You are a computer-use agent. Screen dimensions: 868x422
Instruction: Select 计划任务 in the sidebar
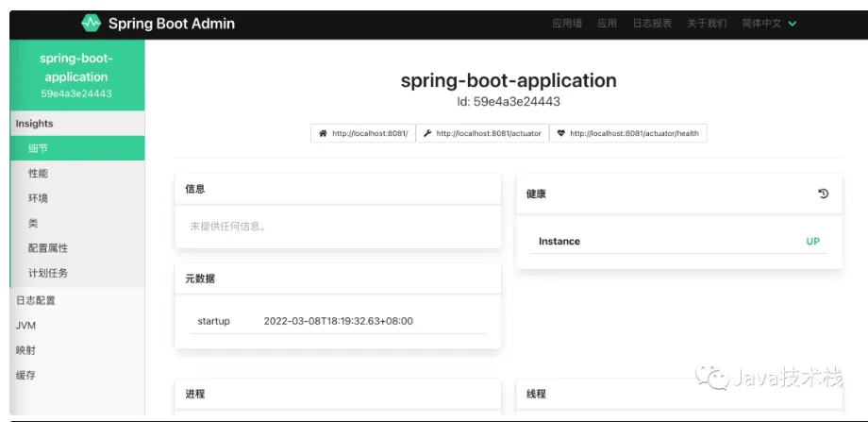(77, 273)
